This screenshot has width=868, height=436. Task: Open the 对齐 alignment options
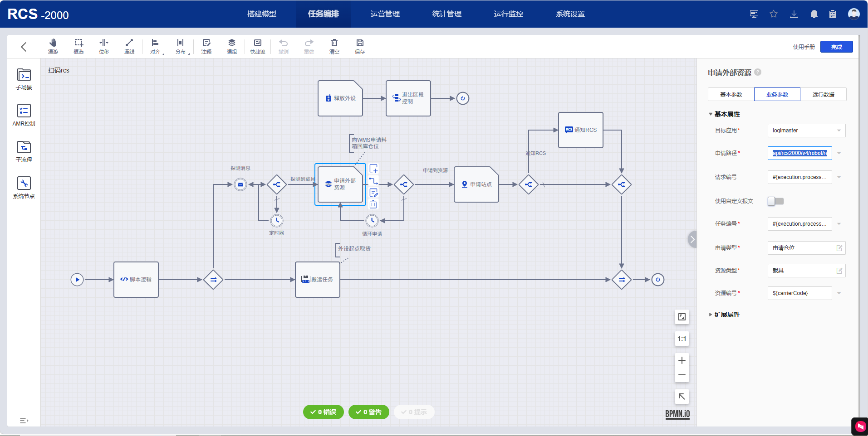[x=155, y=46]
